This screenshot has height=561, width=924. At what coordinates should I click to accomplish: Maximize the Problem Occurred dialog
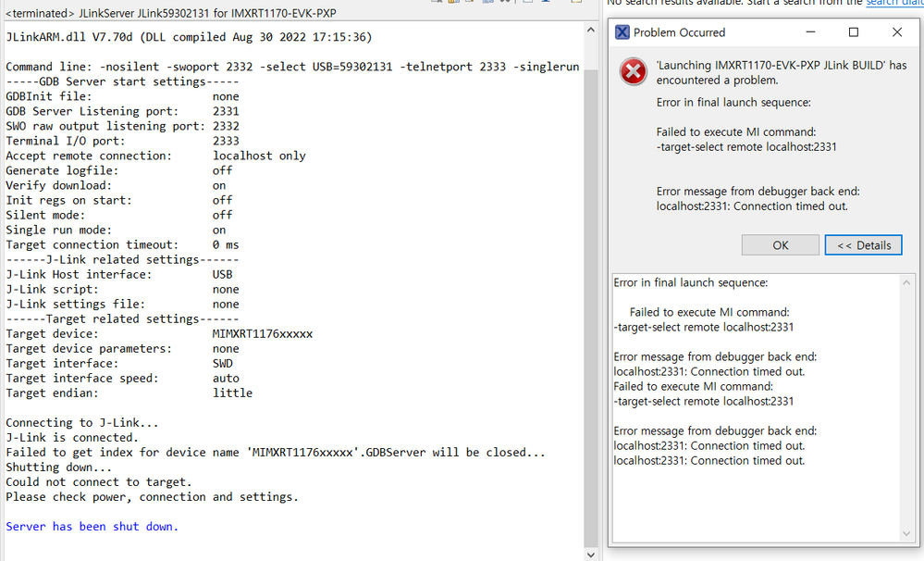[854, 32]
